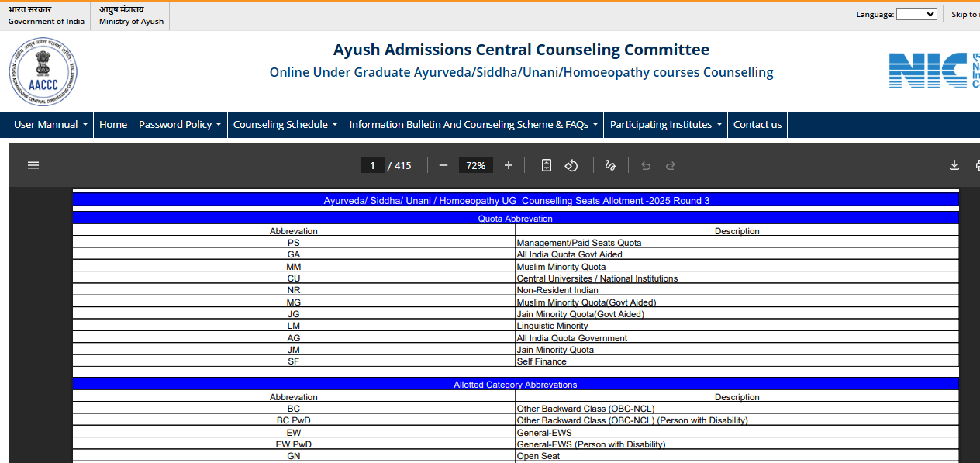The image size is (980, 463).
Task: Open the print dialog icon
Action: tap(976, 165)
